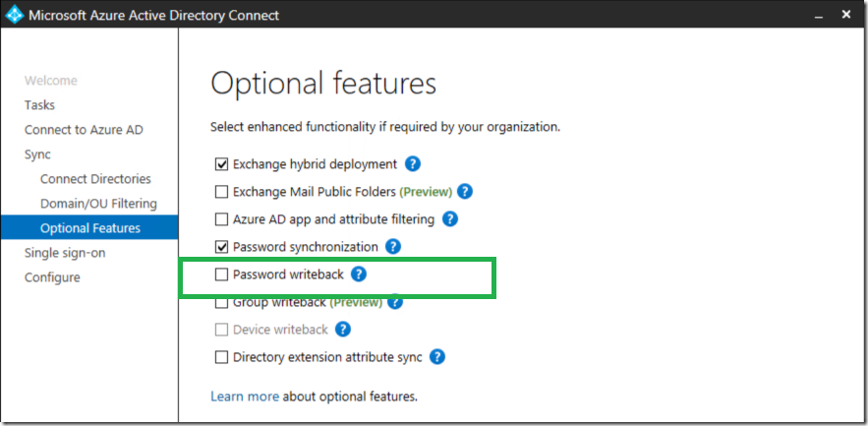Image resolution: width=868 pixels, height=426 pixels.
Task: Close the Azure AD Connect window
Action: 846,15
